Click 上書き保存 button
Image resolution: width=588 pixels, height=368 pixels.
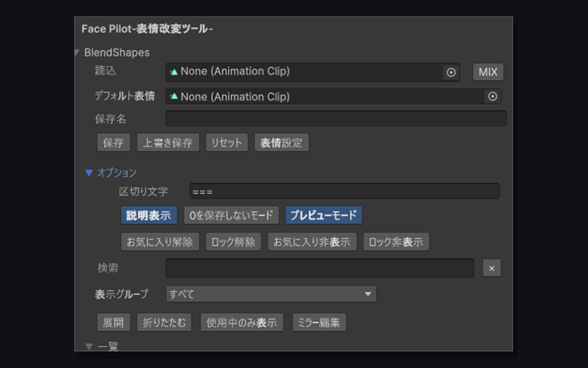point(168,143)
